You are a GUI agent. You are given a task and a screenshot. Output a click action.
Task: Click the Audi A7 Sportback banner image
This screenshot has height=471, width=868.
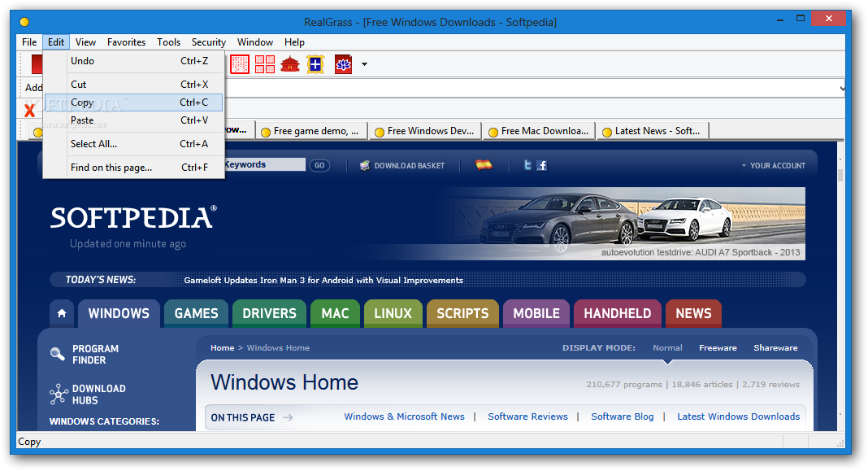pos(620,224)
